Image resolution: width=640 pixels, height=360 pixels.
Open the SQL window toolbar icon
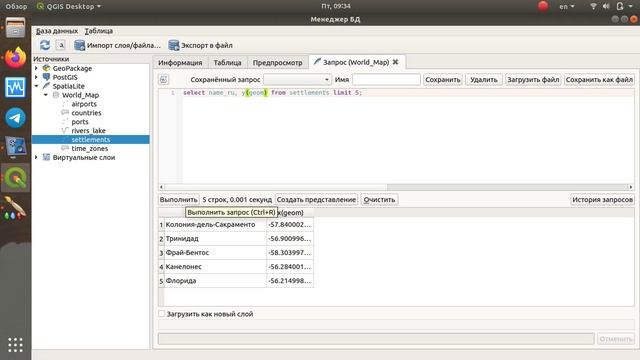60,45
